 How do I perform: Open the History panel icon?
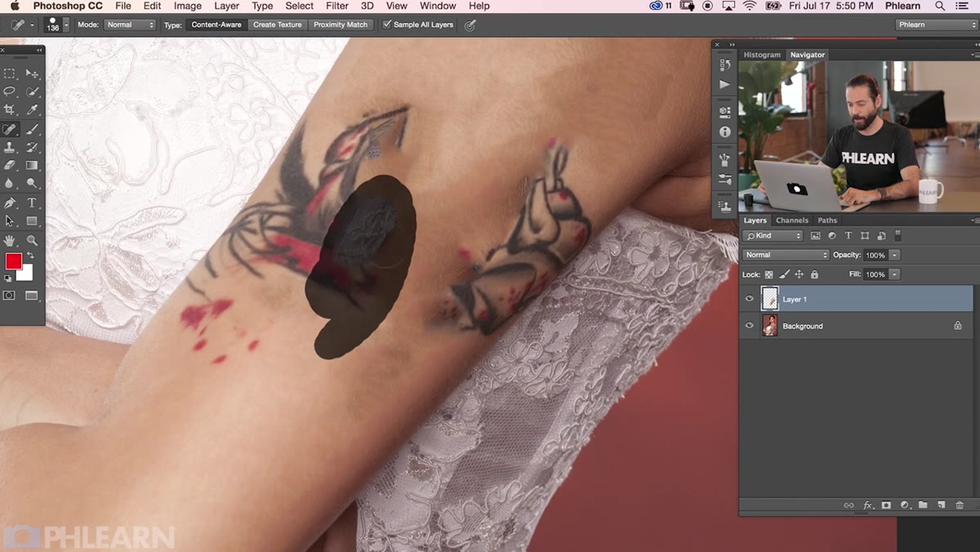pyautogui.click(x=724, y=65)
